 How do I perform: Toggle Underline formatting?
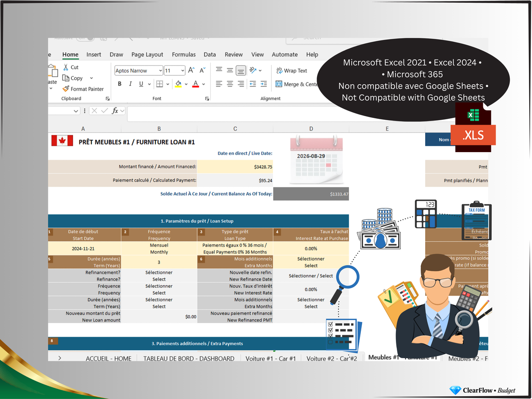tap(141, 84)
